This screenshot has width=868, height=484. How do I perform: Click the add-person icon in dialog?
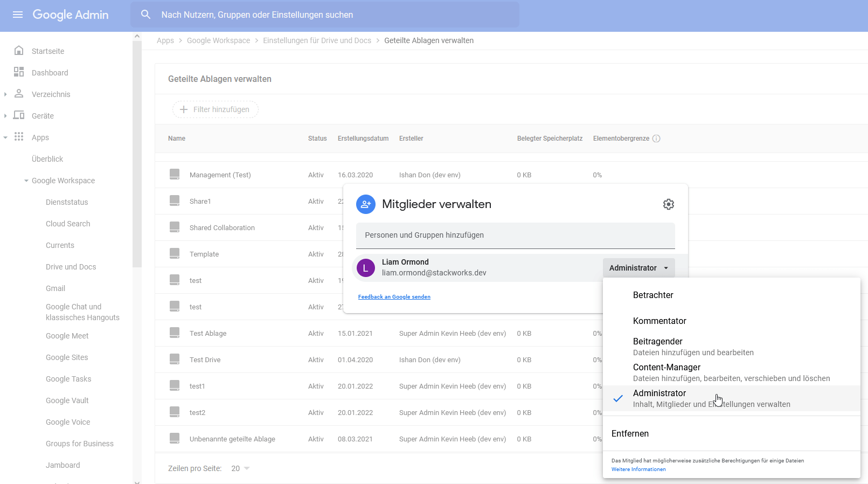(x=366, y=204)
